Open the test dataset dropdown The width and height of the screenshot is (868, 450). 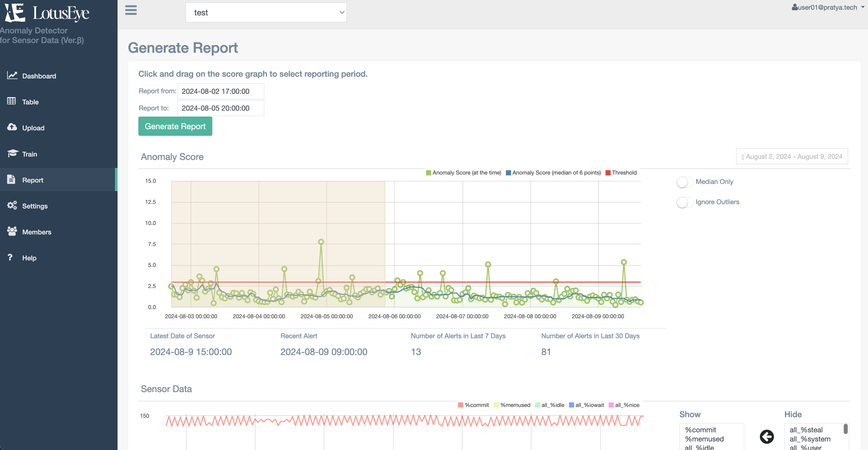coord(266,13)
